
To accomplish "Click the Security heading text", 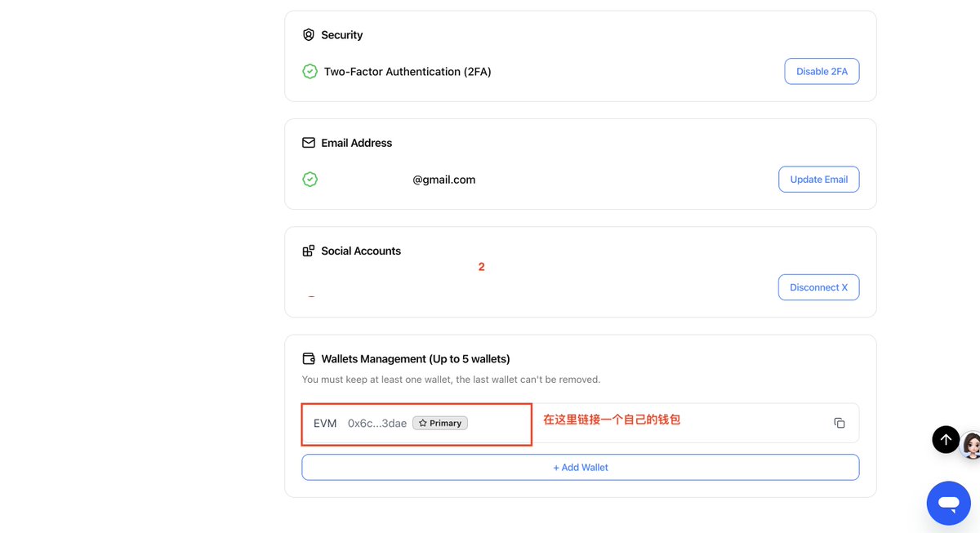I will [342, 35].
